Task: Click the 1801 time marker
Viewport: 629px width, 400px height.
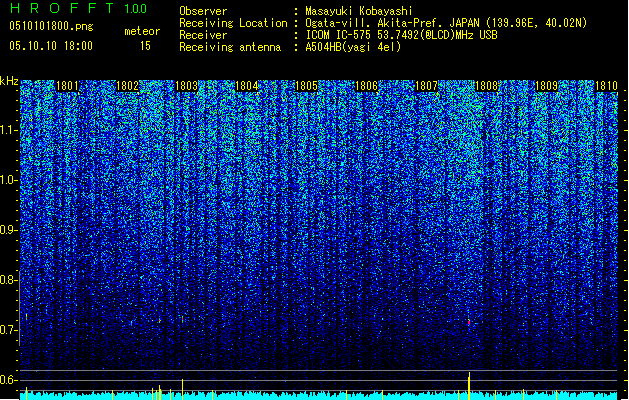Action: (67, 86)
